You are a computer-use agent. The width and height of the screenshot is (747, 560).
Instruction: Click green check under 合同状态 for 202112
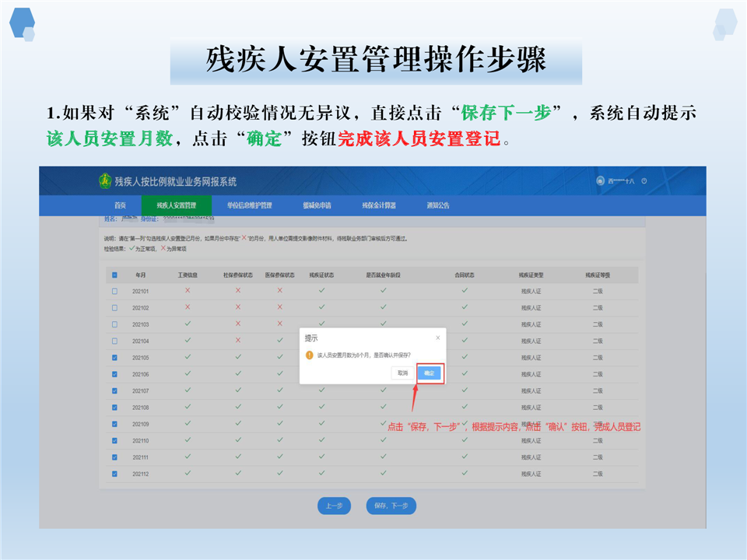coord(465,473)
